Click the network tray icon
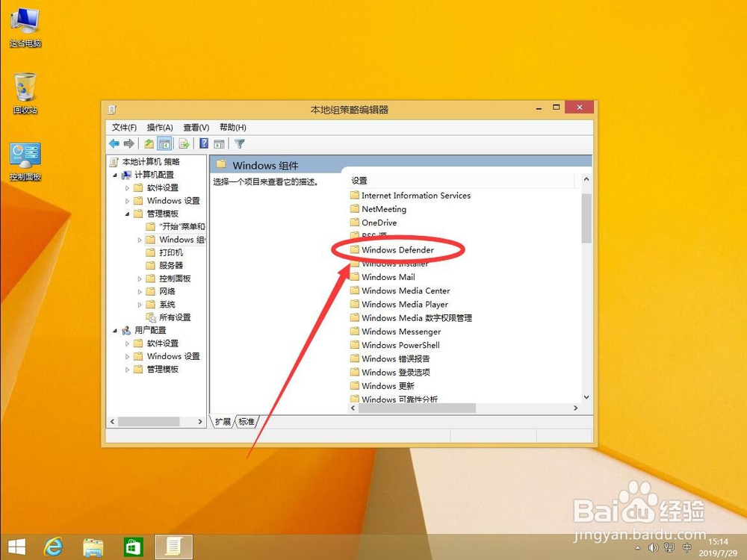The width and height of the screenshot is (747, 560). coord(669,547)
